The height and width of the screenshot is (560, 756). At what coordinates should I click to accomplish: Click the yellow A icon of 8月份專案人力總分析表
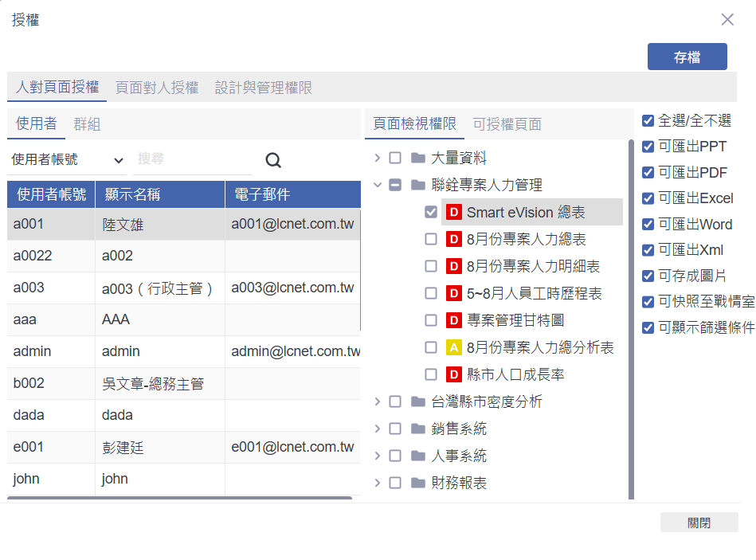(453, 348)
